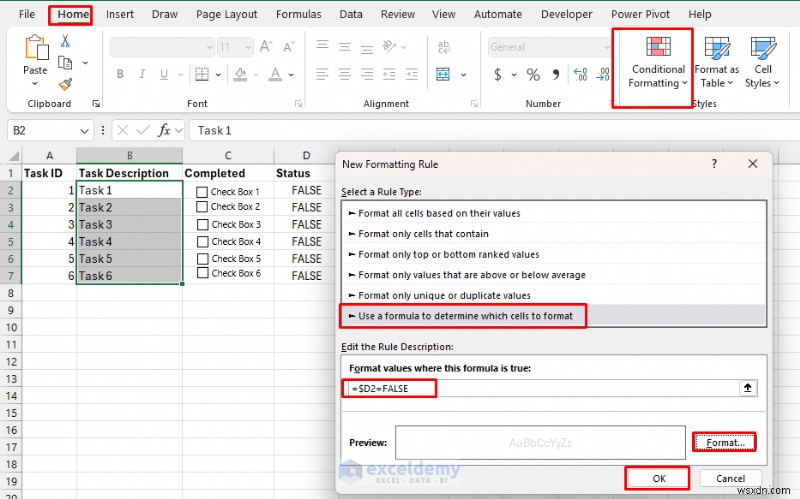
Task: Switch to the Formulas tab
Action: point(298,14)
